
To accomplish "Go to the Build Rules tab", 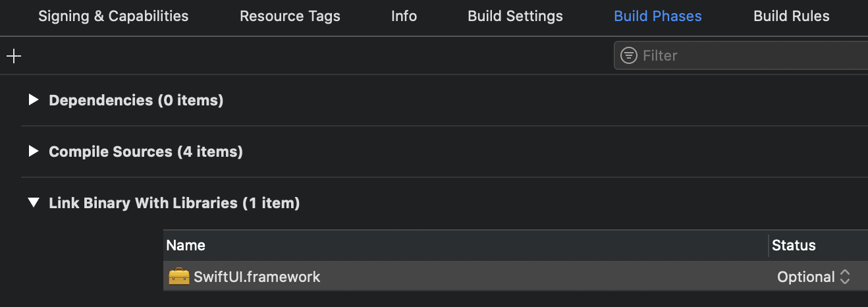I will tap(792, 16).
